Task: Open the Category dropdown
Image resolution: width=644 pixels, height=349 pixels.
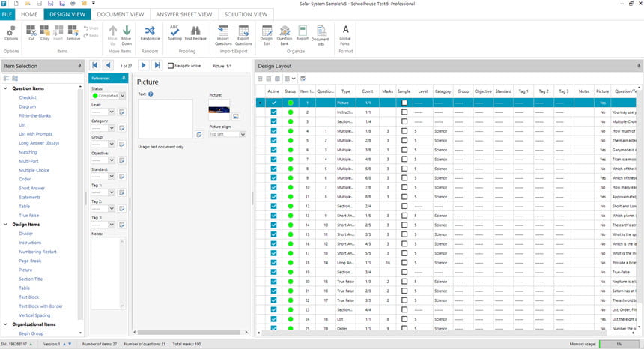Action: (x=112, y=128)
